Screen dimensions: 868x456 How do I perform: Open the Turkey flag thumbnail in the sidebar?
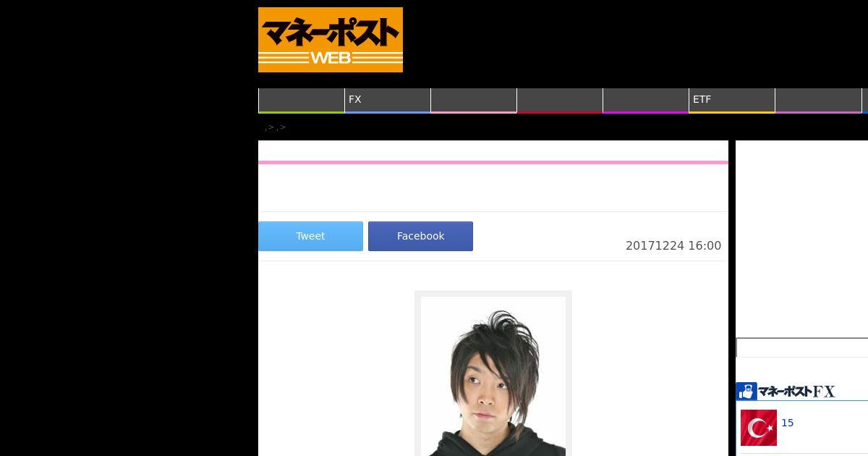pos(759,428)
